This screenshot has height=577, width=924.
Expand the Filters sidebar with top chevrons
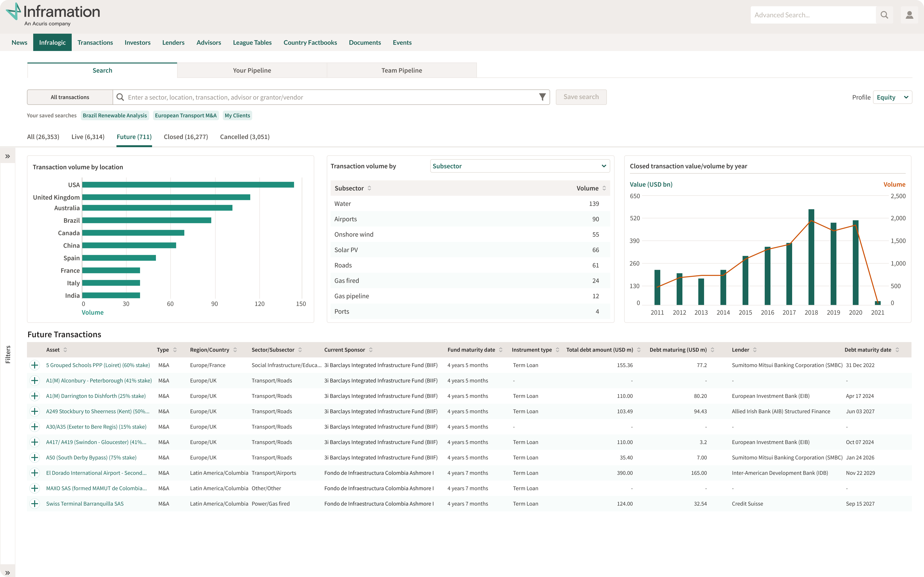7,156
